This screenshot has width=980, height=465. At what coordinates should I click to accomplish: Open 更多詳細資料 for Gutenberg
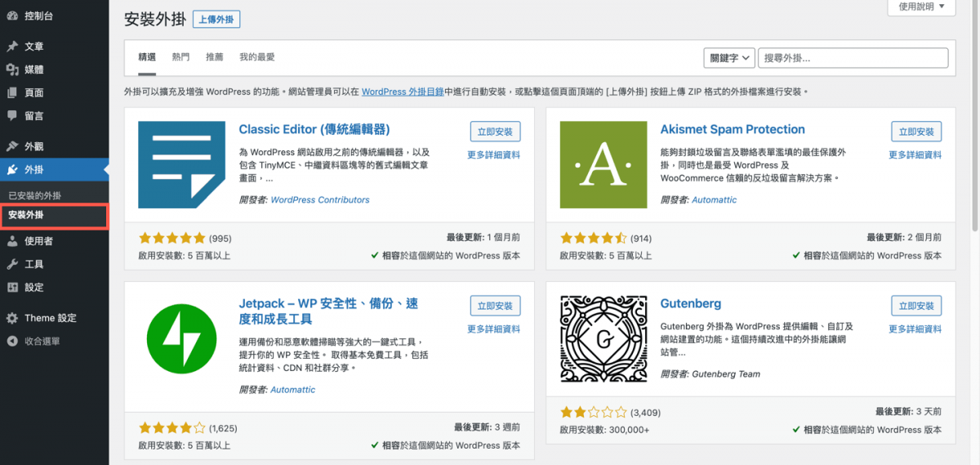point(915,329)
